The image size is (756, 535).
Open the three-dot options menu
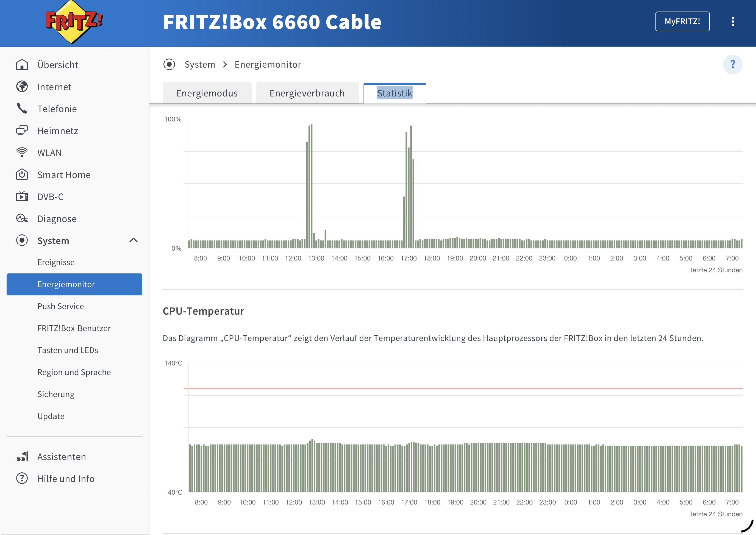click(x=732, y=22)
